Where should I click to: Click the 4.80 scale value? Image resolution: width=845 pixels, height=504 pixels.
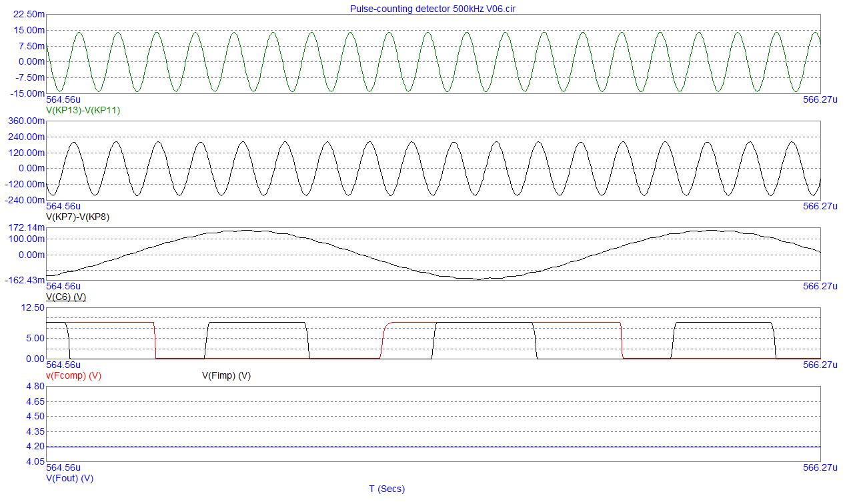(x=36, y=386)
